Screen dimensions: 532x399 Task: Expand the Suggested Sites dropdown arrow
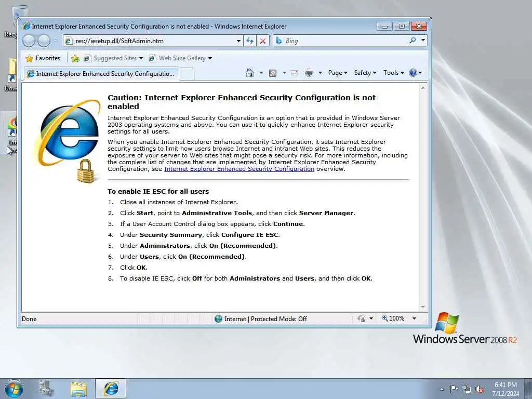click(141, 58)
